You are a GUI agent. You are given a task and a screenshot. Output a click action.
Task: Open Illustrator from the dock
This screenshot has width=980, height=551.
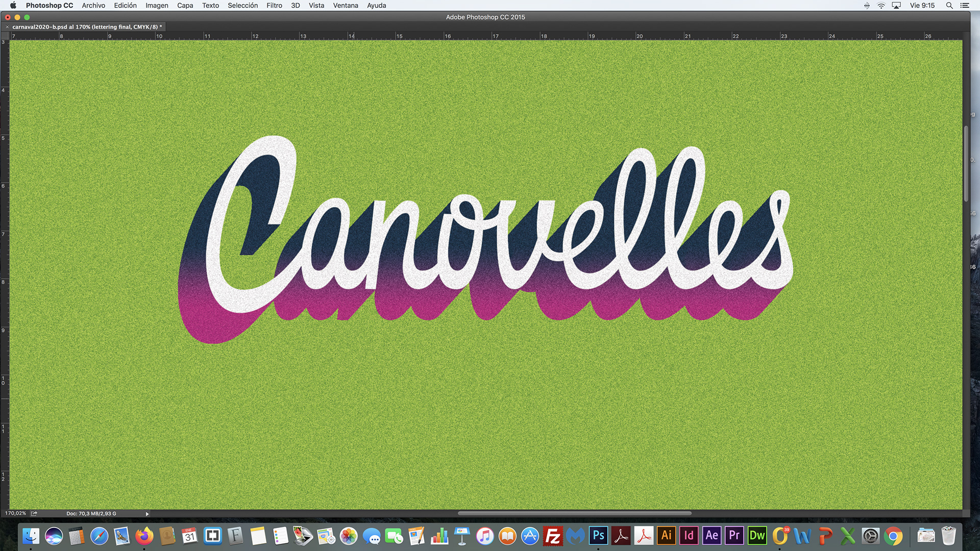[x=666, y=536]
